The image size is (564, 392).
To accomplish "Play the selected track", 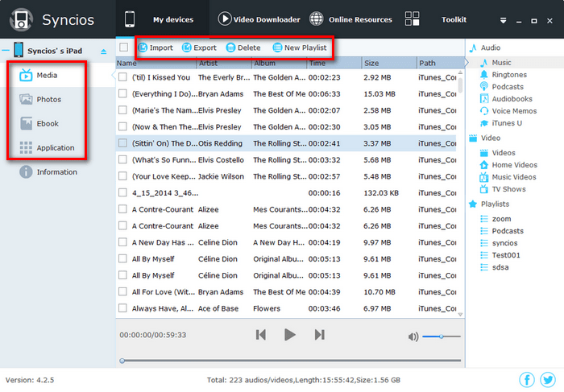I will [x=289, y=335].
